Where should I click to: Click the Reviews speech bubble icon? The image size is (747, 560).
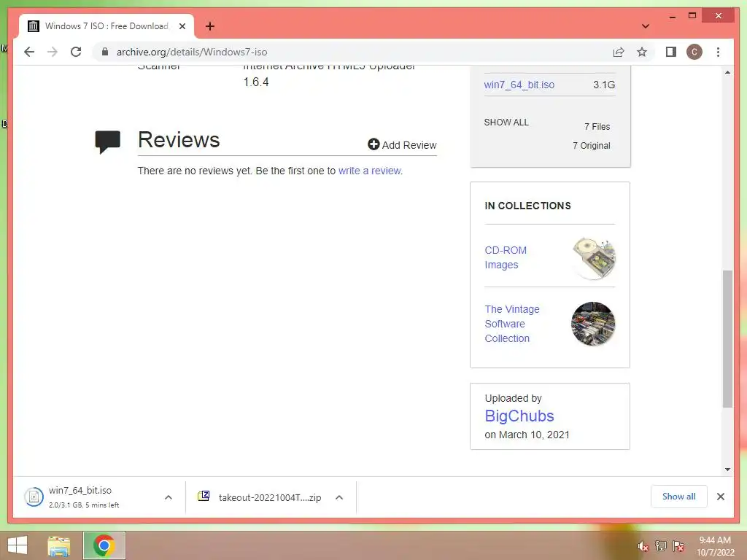pyautogui.click(x=108, y=142)
